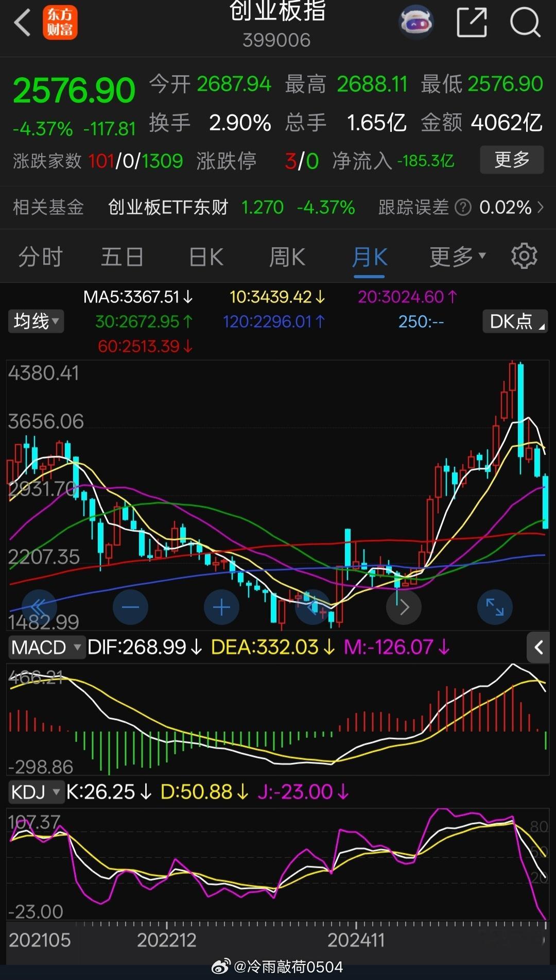Screen dimensions: 556x980
Task: Open 创业板ETF东财 related fund
Action: (168, 208)
